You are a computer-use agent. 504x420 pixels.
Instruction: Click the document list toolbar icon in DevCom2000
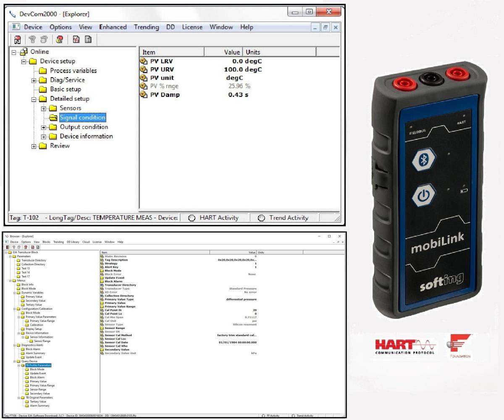pyautogui.click(x=88, y=40)
